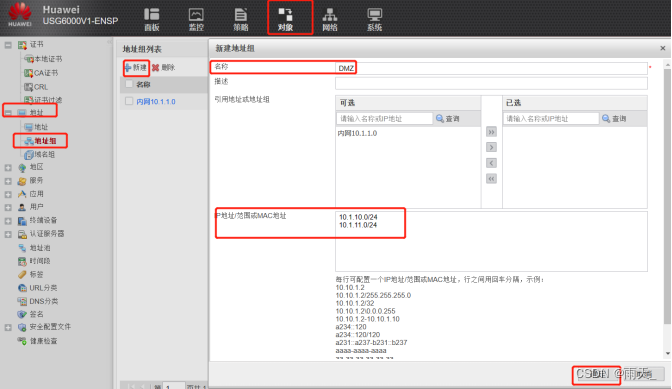Click the 服务 service icon

pos(22,181)
